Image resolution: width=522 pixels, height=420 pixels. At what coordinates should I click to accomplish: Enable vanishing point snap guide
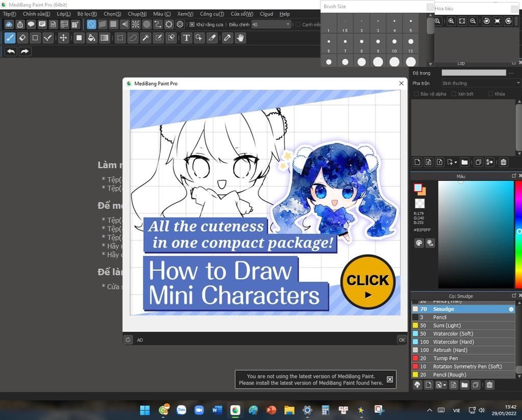pos(124,24)
